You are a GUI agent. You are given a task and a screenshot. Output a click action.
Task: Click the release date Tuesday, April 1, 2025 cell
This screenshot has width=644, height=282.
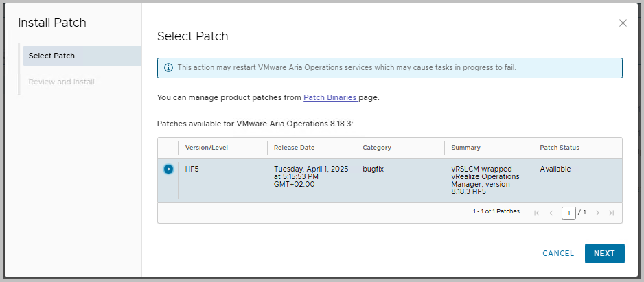pyautogui.click(x=311, y=176)
